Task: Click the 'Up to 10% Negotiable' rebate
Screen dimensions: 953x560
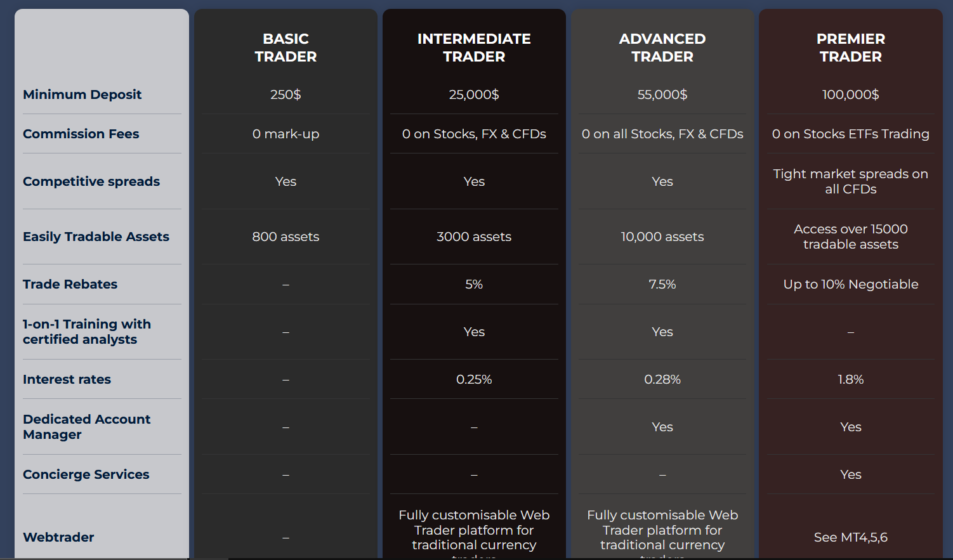Action: pos(850,284)
